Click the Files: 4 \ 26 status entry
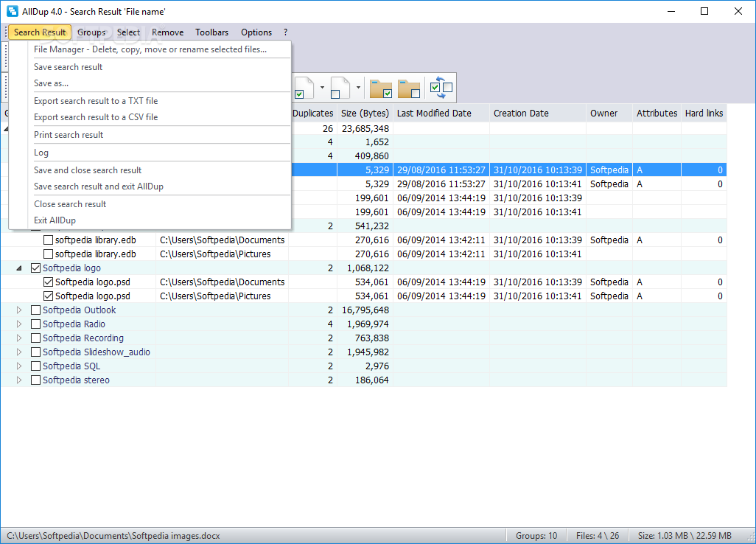Screen dimensions: 756x544 click(x=598, y=536)
